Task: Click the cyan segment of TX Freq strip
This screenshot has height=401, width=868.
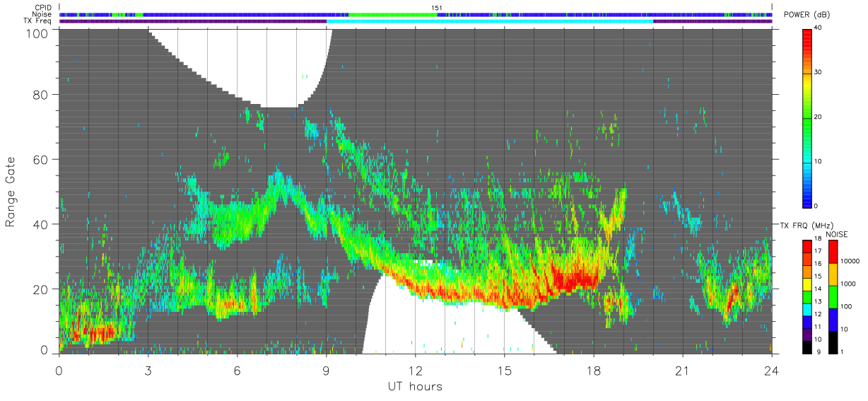Action: (490, 21)
